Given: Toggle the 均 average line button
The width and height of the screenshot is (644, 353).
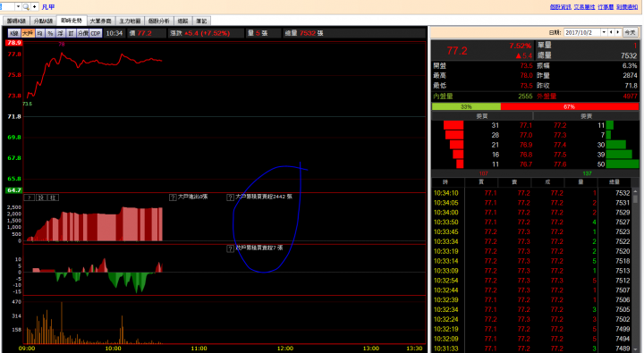Looking at the screenshot, I should pos(40,33).
